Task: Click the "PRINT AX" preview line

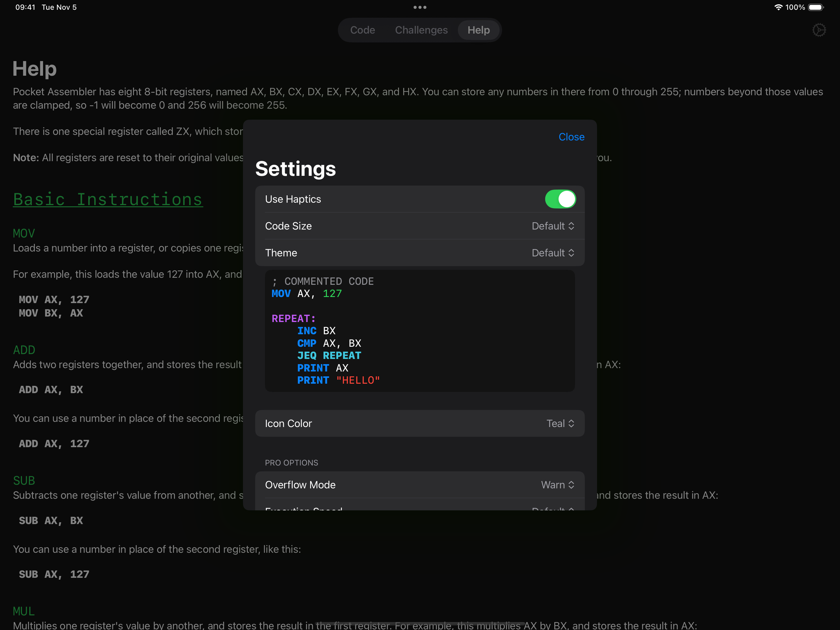Action: tap(323, 368)
